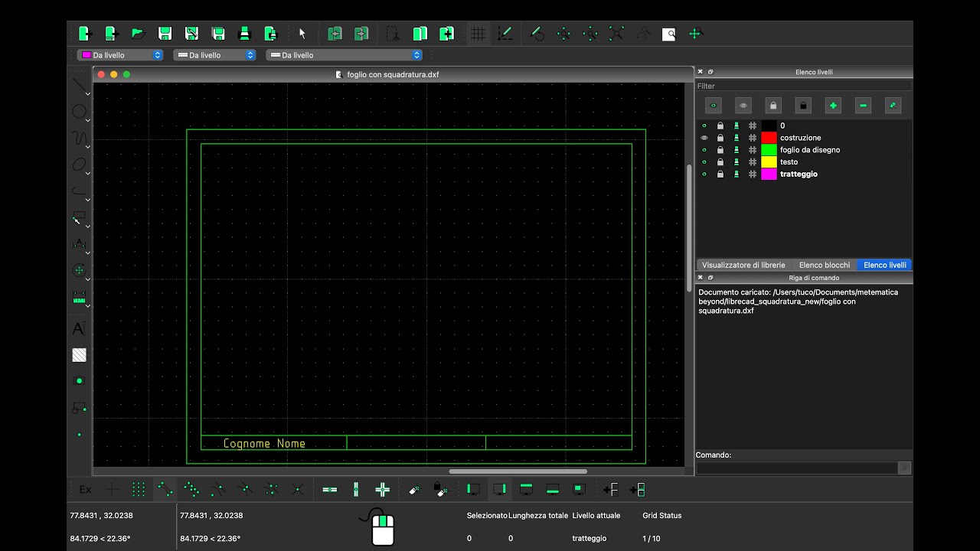Open the line width 'Da livello' dropdown
The width and height of the screenshot is (980, 551).
click(214, 55)
